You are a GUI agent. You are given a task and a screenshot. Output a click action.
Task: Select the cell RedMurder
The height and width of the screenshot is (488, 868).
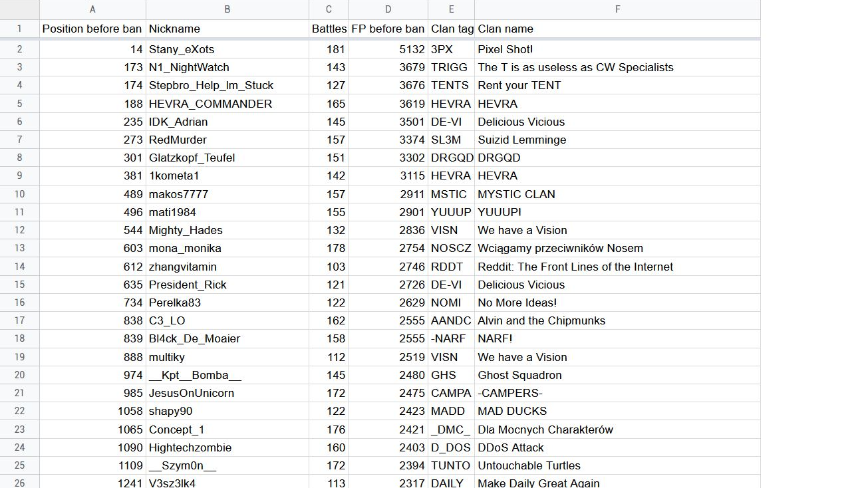227,140
